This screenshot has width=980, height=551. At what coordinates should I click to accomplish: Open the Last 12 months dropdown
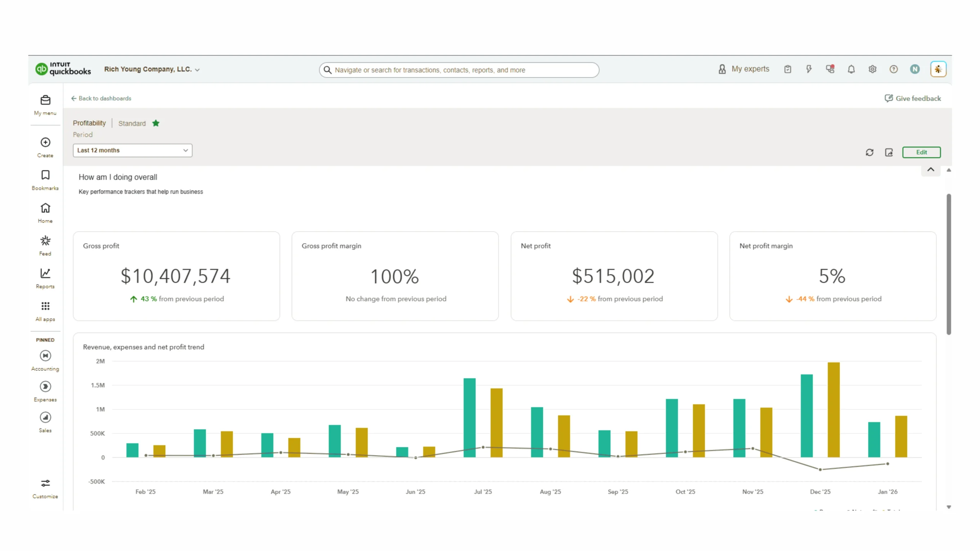point(132,150)
